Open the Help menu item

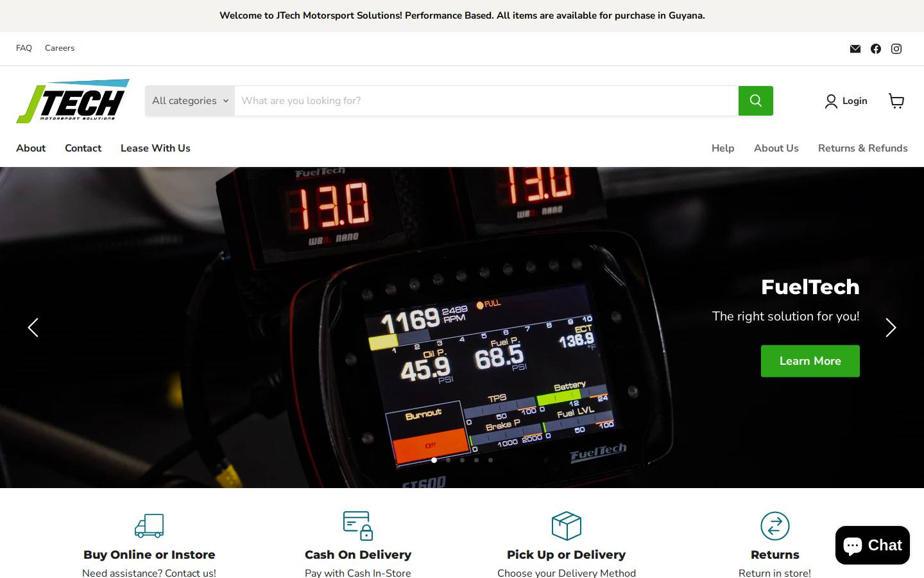pyautogui.click(x=723, y=148)
